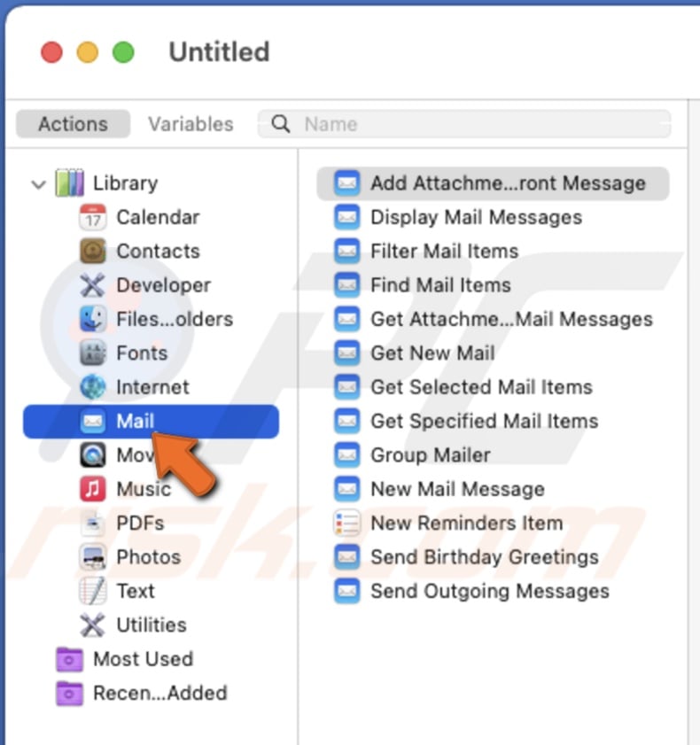Select the Photos category icon

coord(93,557)
